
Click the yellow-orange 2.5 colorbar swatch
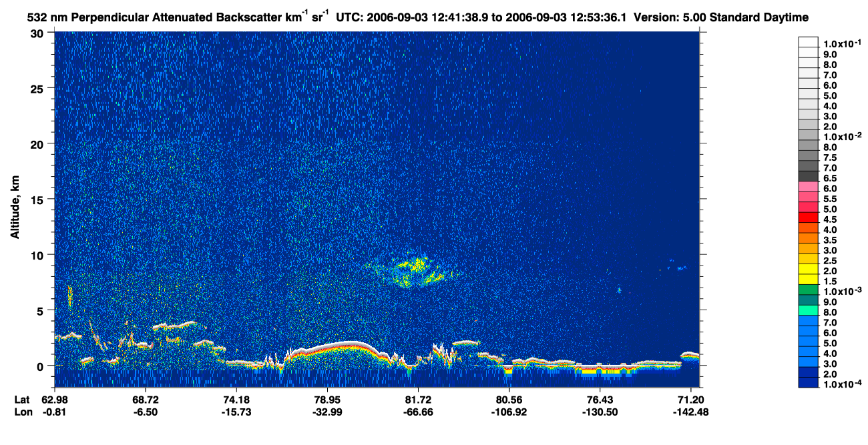(x=809, y=259)
